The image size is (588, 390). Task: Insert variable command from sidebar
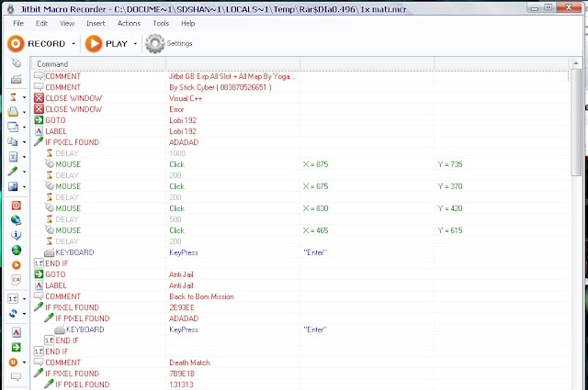point(13,157)
